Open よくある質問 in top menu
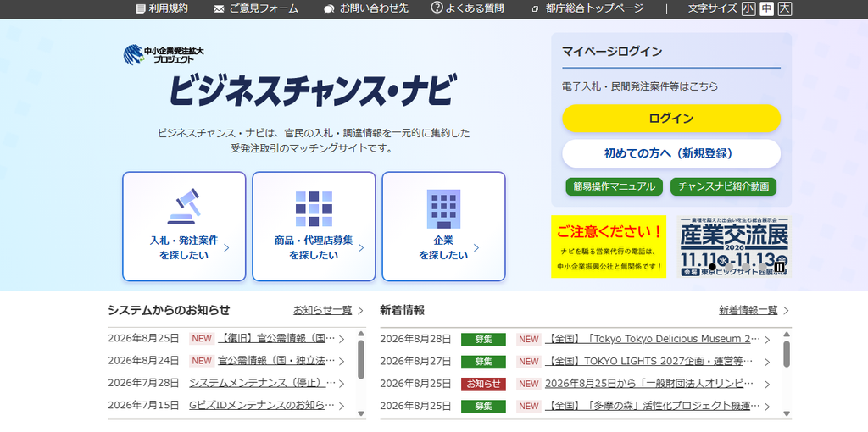This screenshot has height=432, width=868. point(475,8)
